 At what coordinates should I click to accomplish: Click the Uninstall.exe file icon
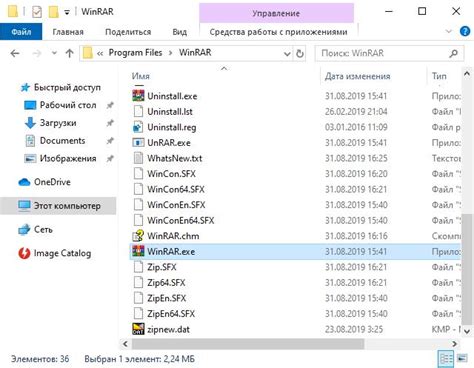click(x=138, y=96)
